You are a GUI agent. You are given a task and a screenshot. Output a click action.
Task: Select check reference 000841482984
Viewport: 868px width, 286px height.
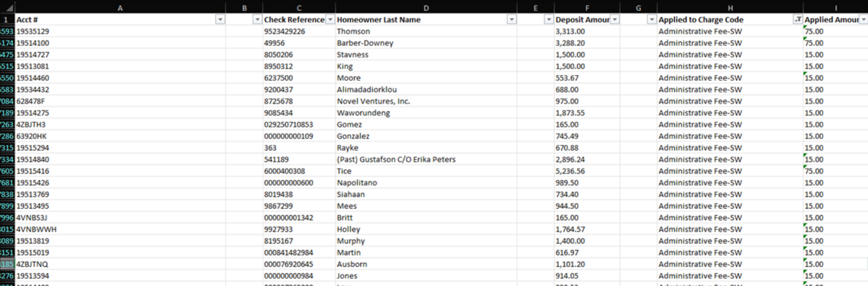(299, 253)
